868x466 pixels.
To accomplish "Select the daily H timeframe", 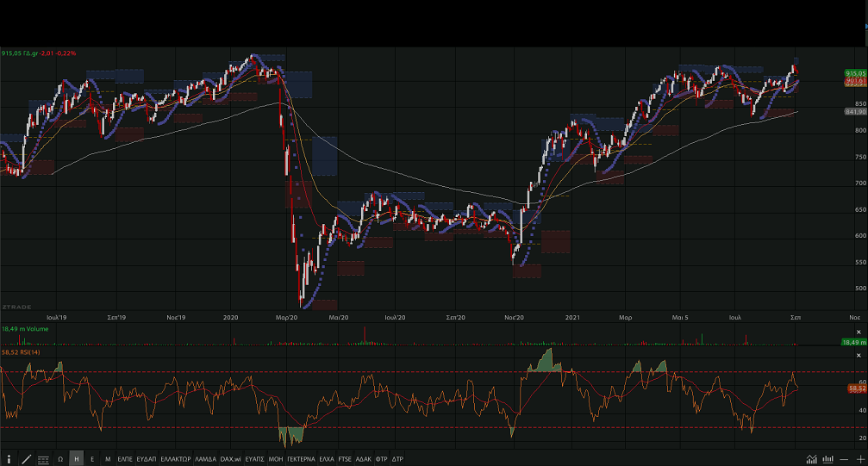I will (76, 459).
